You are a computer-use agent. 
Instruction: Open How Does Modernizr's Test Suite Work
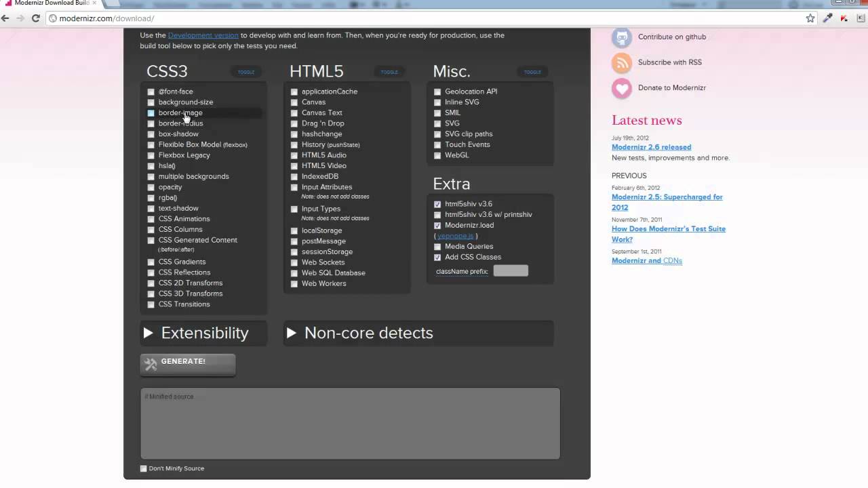[x=668, y=234]
